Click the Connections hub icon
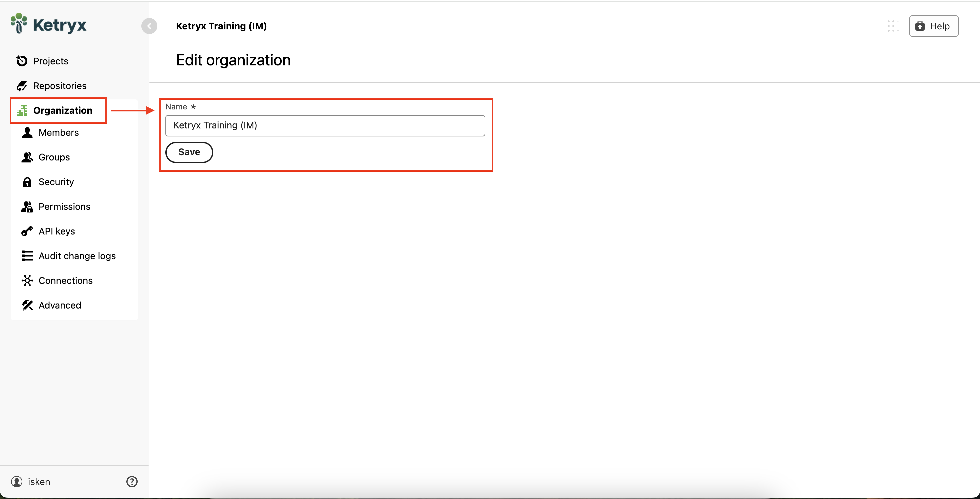Image resolution: width=980 pixels, height=499 pixels. click(x=27, y=281)
